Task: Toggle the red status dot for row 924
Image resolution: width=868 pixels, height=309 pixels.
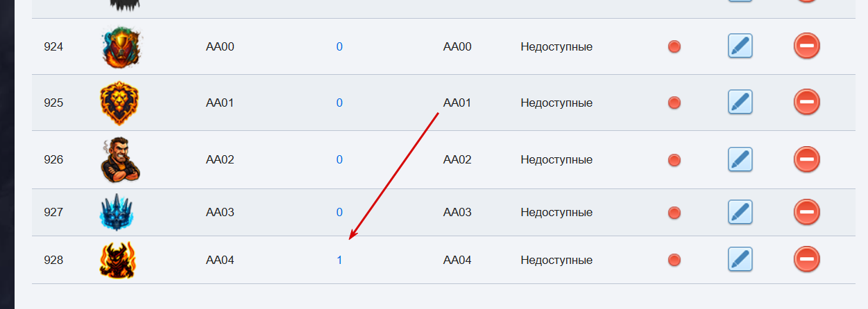Action: 674,46
